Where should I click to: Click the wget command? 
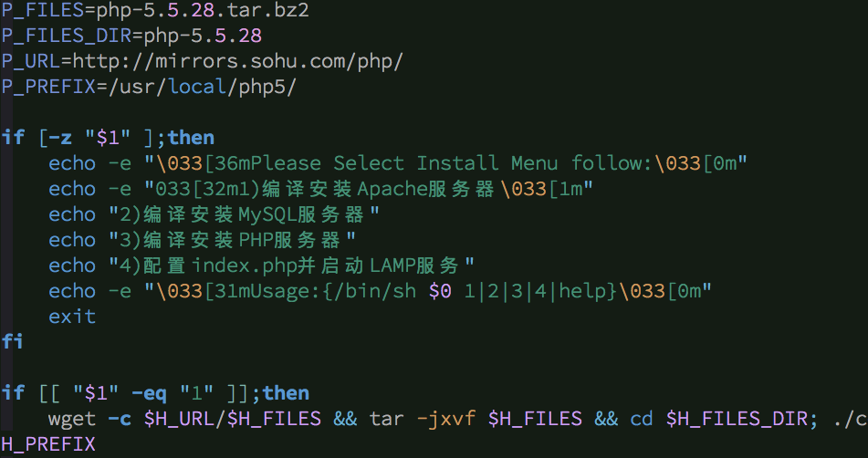[x=72, y=419]
